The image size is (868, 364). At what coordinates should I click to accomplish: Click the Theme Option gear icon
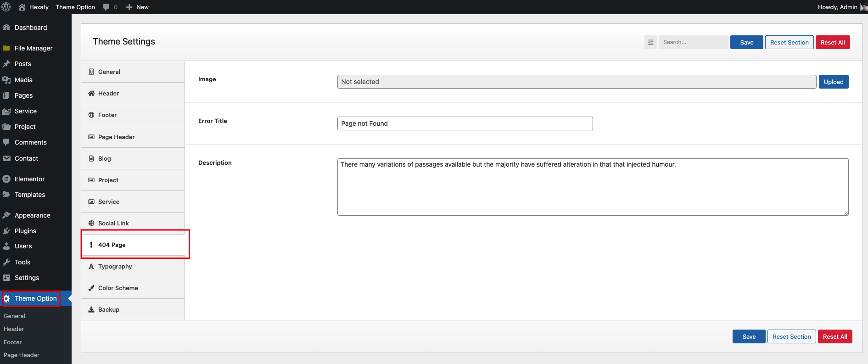point(7,298)
